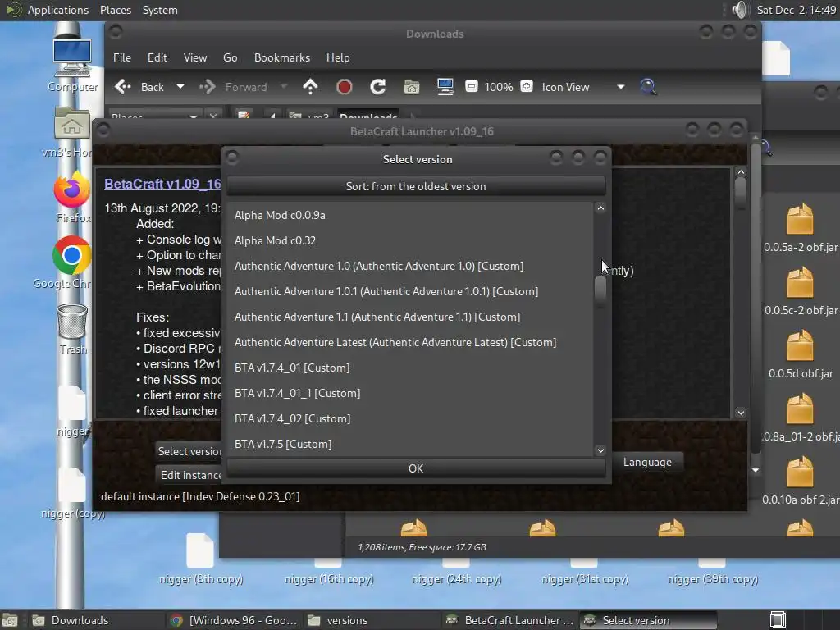
Task: Open the File menu
Action: click(122, 57)
